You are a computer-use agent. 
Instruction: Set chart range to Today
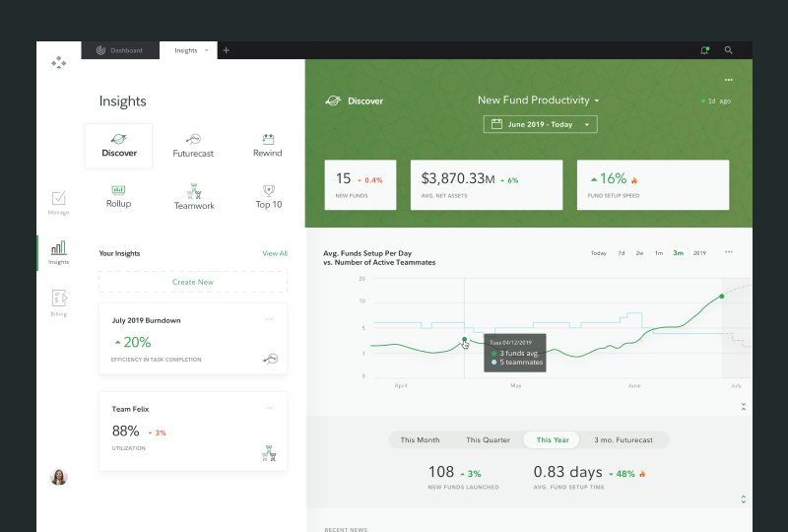pyautogui.click(x=599, y=253)
